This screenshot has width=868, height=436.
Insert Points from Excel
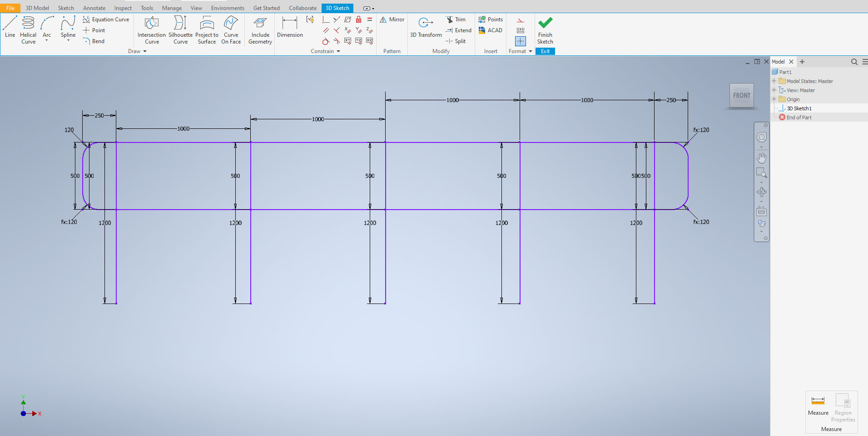coord(491,20)
